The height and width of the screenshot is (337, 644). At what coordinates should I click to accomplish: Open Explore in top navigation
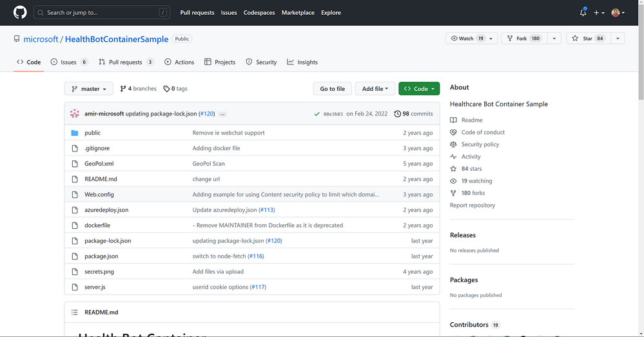(331, 13)
